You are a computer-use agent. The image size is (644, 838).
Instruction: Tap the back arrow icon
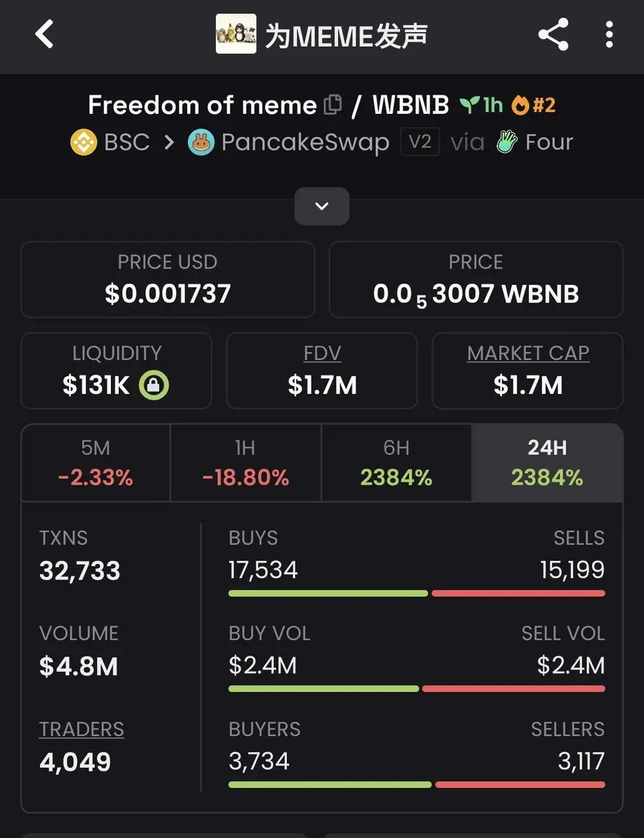(45, 34)
